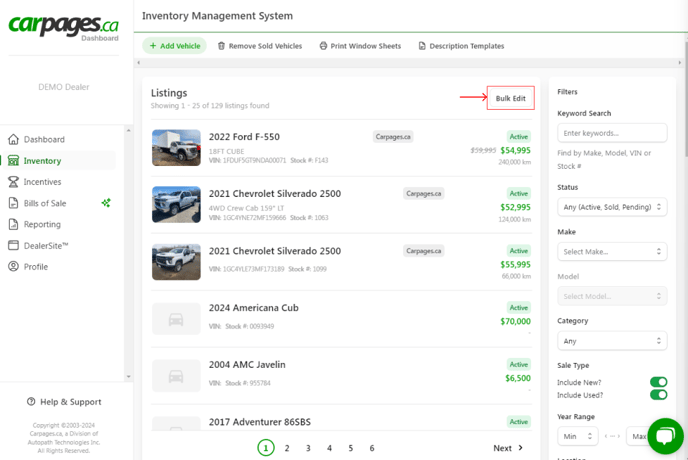This screenshot has width=688, height=460.
Task: Open the Status dropdown
Action: (612, 207)
